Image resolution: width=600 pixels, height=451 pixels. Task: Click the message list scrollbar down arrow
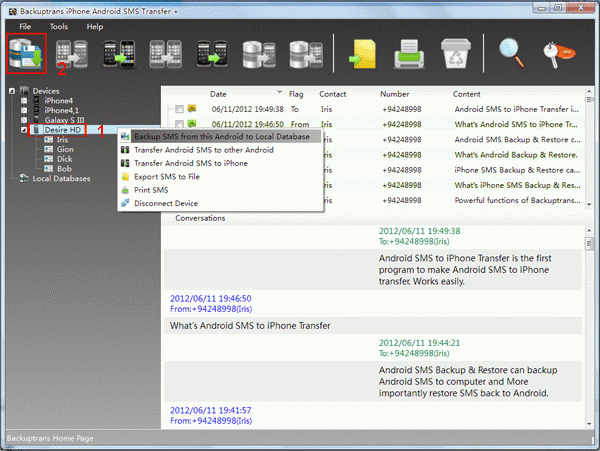click(x=589, y=204)
